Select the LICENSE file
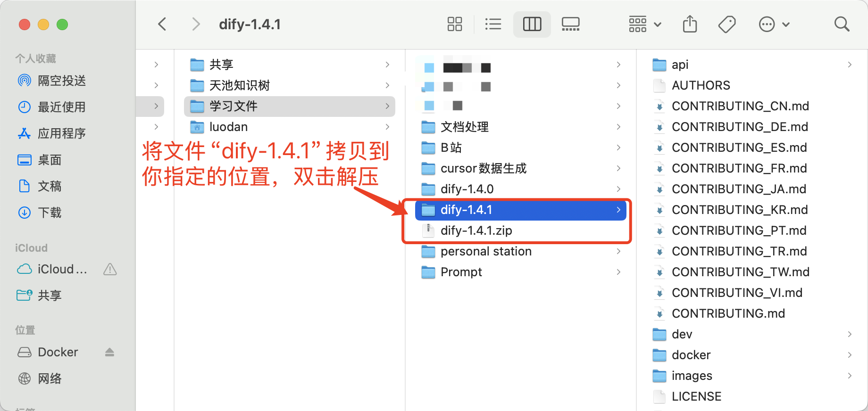 click(x=753, y=396)
